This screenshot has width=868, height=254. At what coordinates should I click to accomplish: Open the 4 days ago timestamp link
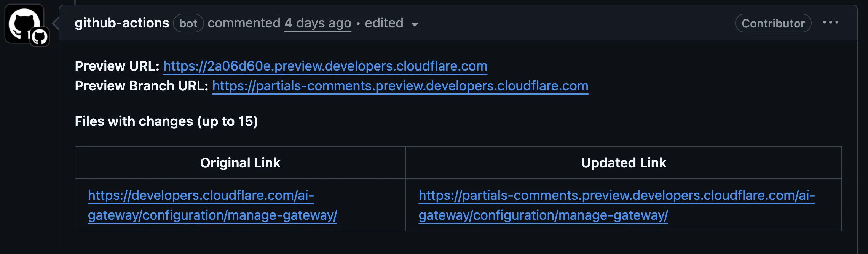[318, 23]
